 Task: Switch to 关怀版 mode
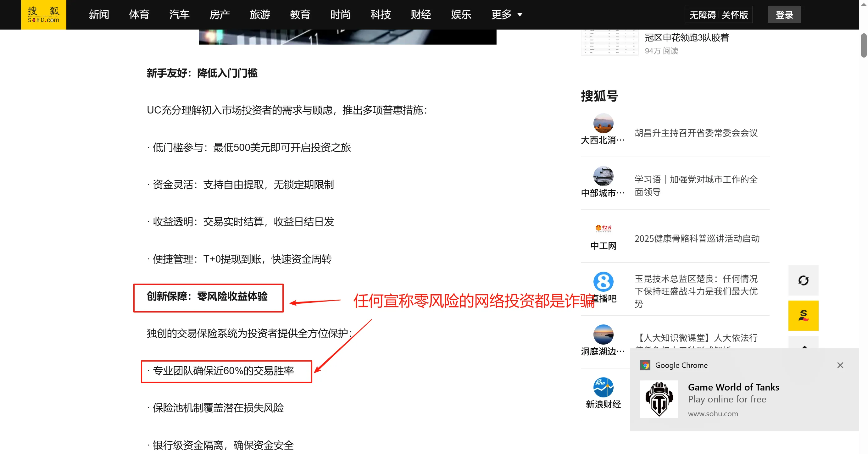(735, 15)
